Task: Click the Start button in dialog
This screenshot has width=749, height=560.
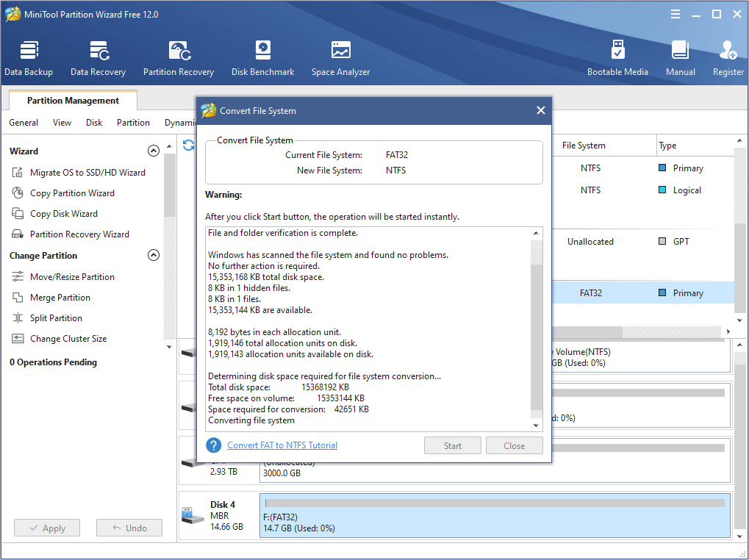Action: [452, 445]
